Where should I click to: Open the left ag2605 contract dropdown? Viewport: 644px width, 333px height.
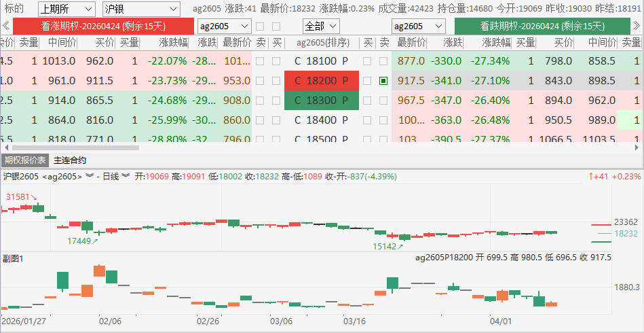tap(224, 27)
